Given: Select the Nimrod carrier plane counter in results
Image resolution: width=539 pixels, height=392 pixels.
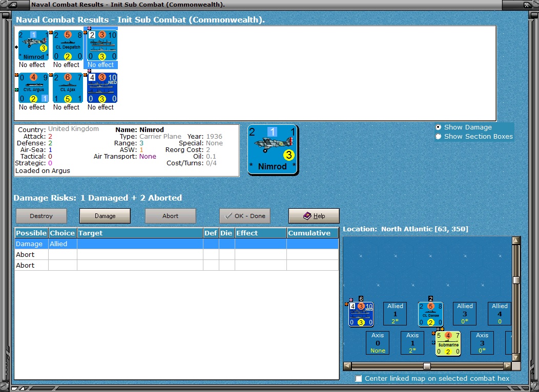Looking at the screenshot, I should tap(33, 46).
